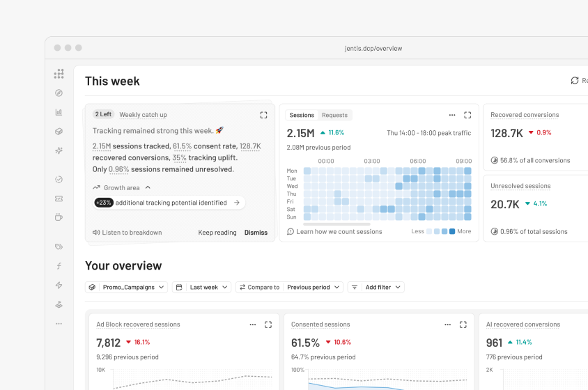Open the sparkle AI icon in sidebar
Screen dimensions: 588x390
click(59, 150)
